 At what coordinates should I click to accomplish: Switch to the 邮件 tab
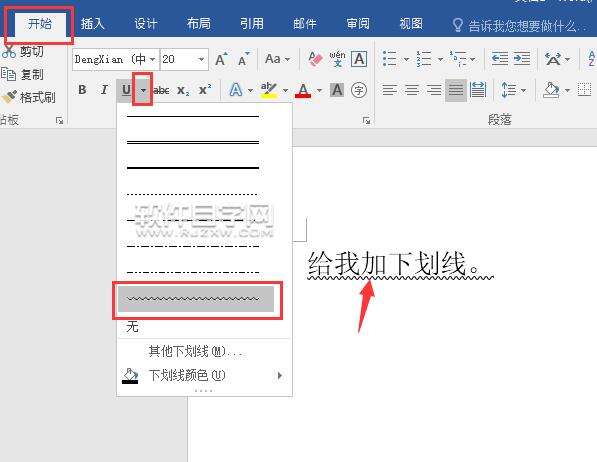click(305, 24)
